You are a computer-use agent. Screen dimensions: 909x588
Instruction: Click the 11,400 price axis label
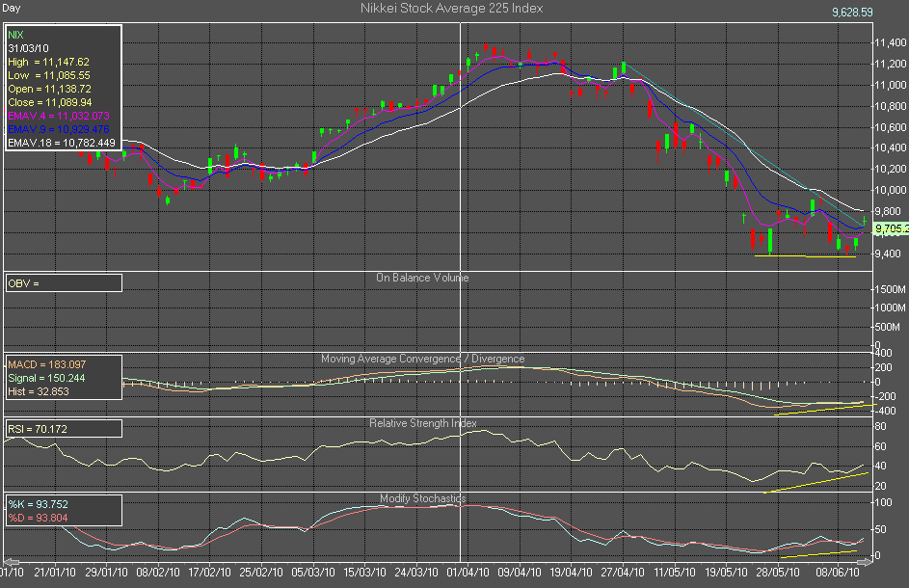pyautogui.click(x=891, y=43)
